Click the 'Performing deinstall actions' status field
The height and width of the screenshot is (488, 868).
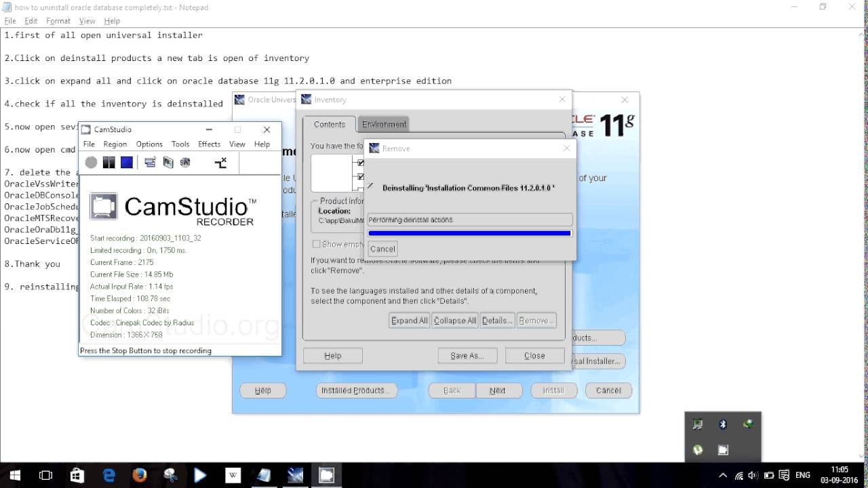(470, 220)
